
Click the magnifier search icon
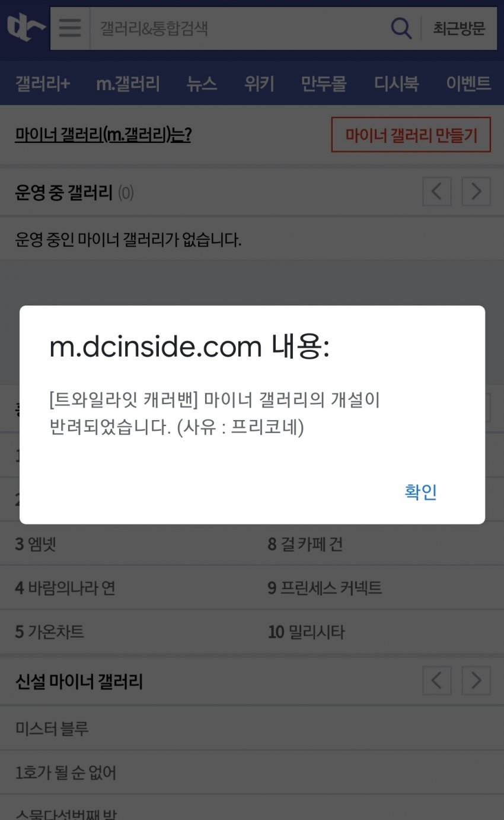[401, 28]
